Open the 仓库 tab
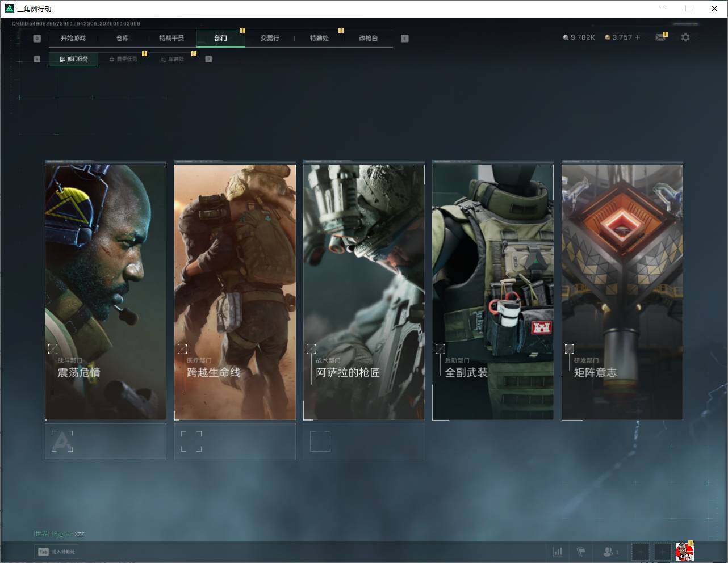 point(122,38)
